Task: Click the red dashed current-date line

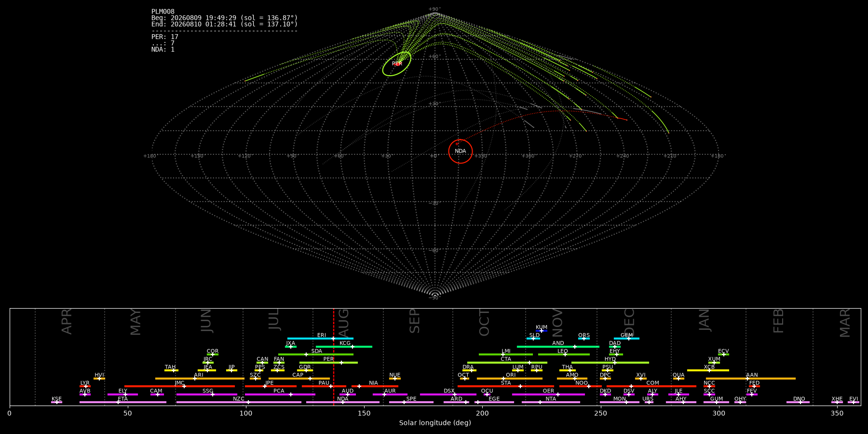Action: coord(333,357)
